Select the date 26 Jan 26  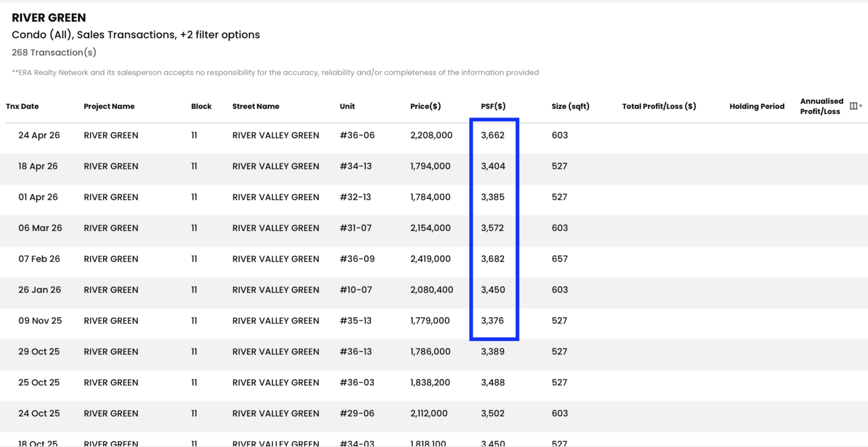pyautogui.click(x=40, y=290)
